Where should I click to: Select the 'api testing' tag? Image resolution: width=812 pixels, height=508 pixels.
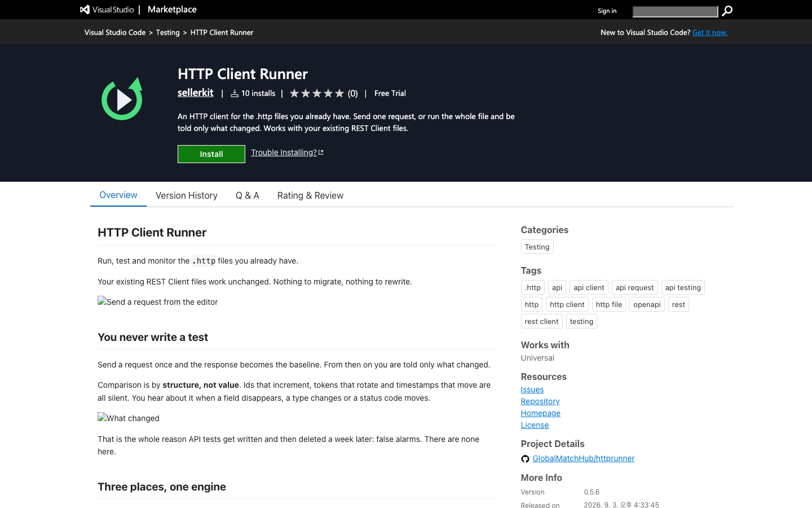(x=683, y=287)
